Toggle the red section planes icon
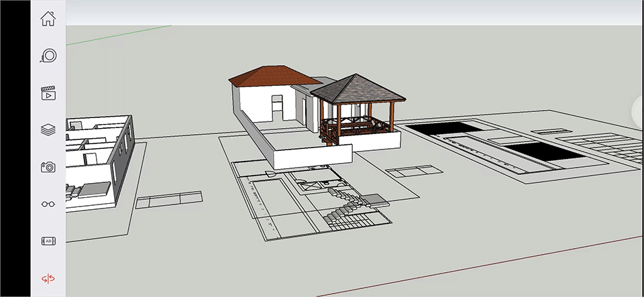 point(48,278)
